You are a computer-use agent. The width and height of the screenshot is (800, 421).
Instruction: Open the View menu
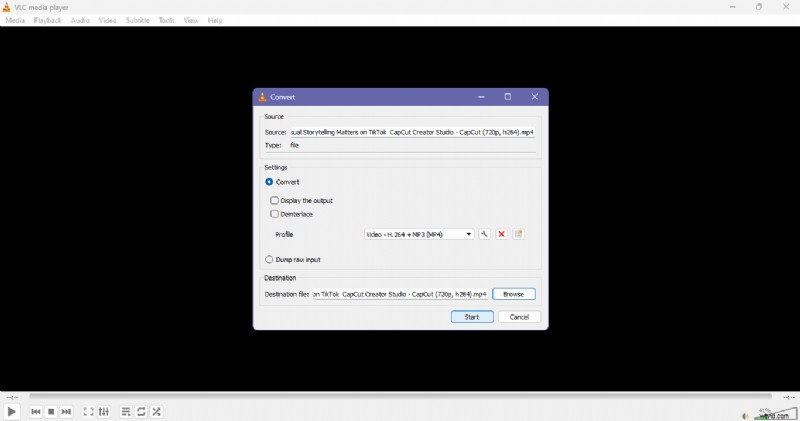click(191, 20)
